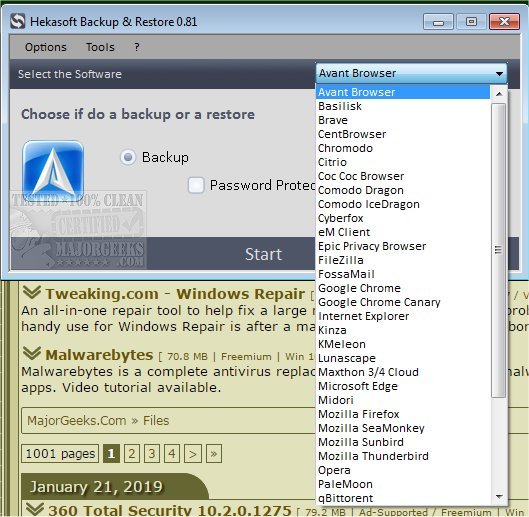529x517 pixels.
Task: Select Coc Coc Browser entry
Action: 403,176
